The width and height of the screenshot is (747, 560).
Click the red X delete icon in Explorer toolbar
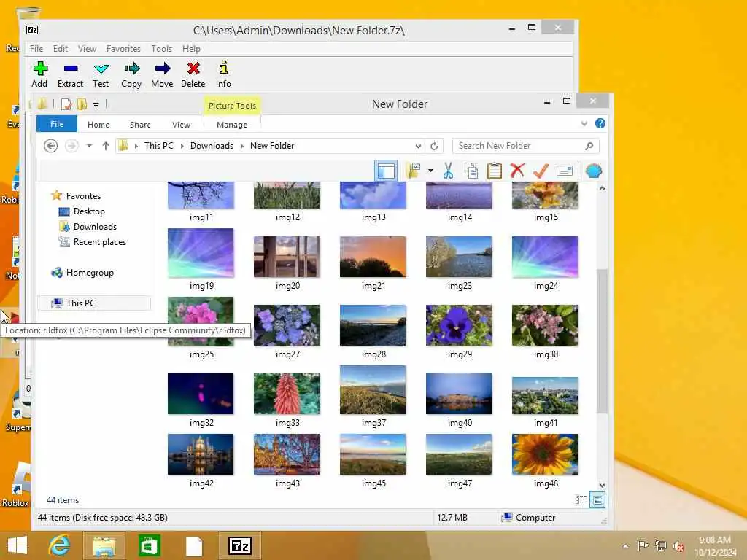pos(517,171)
